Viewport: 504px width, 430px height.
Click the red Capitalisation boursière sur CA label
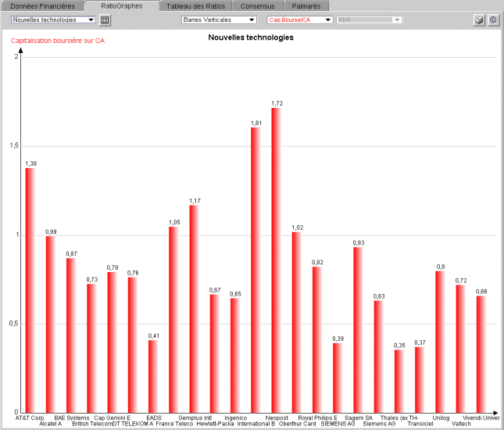[58, 41]
